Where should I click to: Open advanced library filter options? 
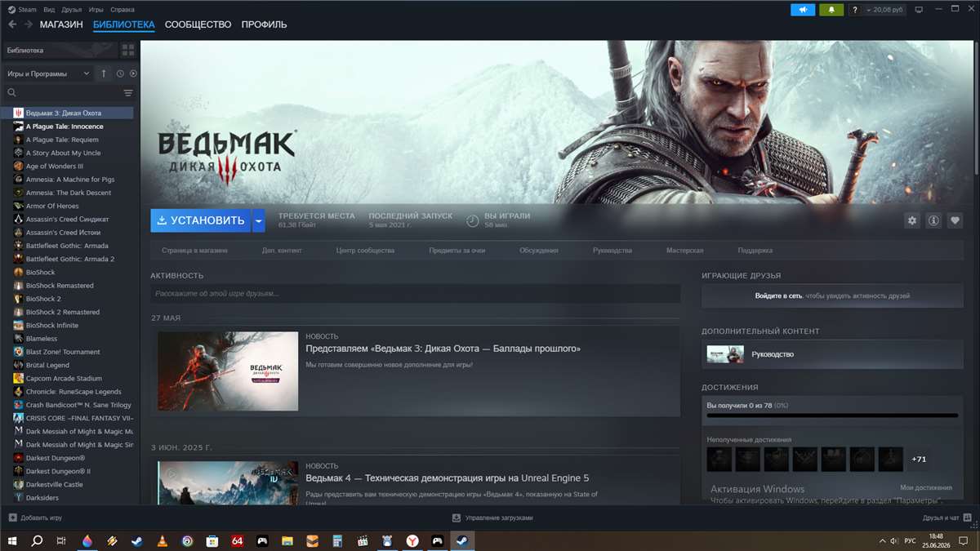(x=127, y=93)
